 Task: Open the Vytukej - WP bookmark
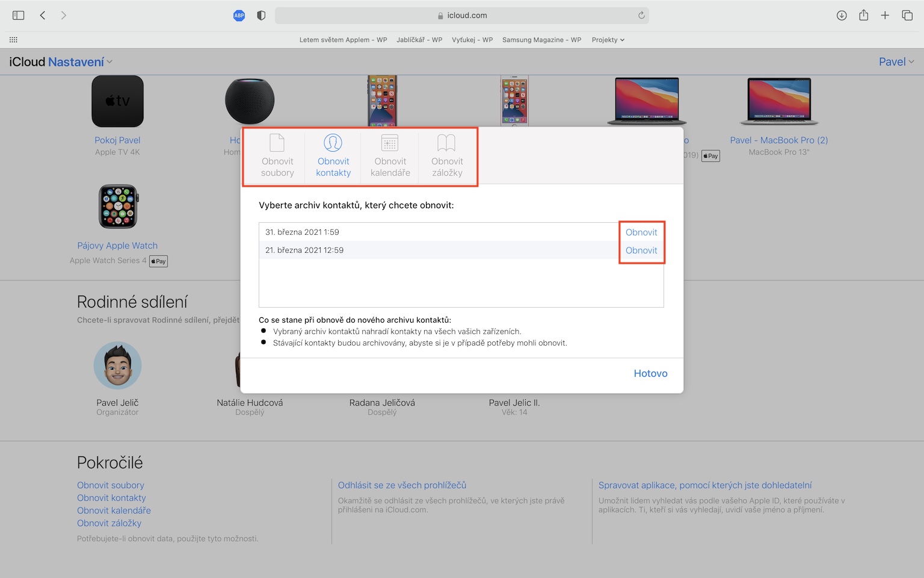point(472,40)
